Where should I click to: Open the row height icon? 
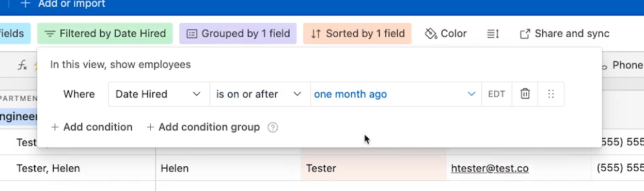pos(493,34)
